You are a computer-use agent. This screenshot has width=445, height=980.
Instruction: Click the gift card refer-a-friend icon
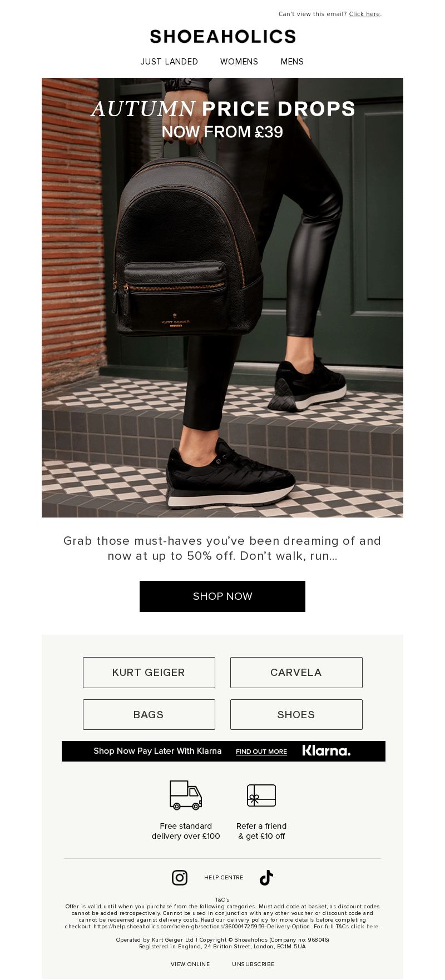pos(261,795)
